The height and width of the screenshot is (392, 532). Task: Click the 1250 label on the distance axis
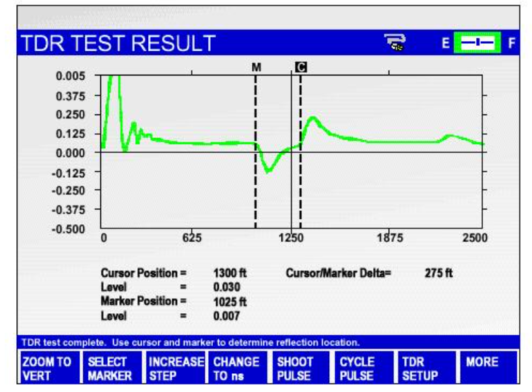click(292, 238)
